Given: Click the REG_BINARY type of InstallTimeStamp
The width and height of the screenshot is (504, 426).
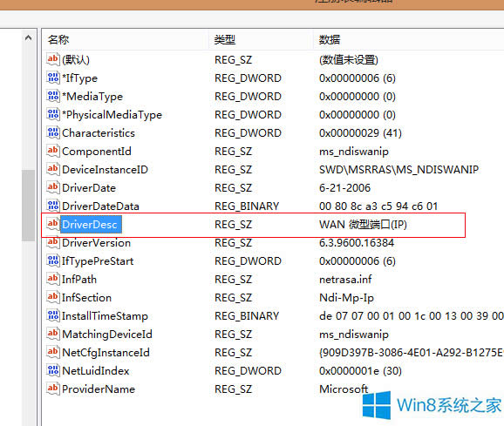Looking at the screenshot, I should coord(247,316).
